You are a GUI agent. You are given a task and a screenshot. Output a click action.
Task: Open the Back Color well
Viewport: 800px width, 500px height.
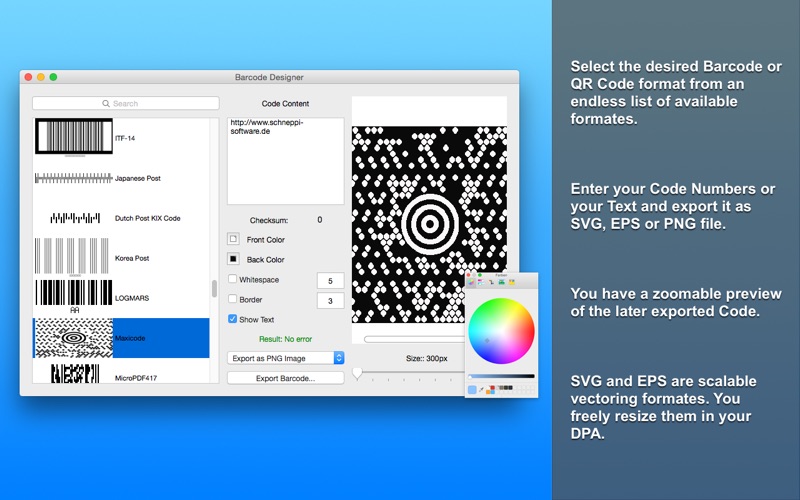(233, 259)
